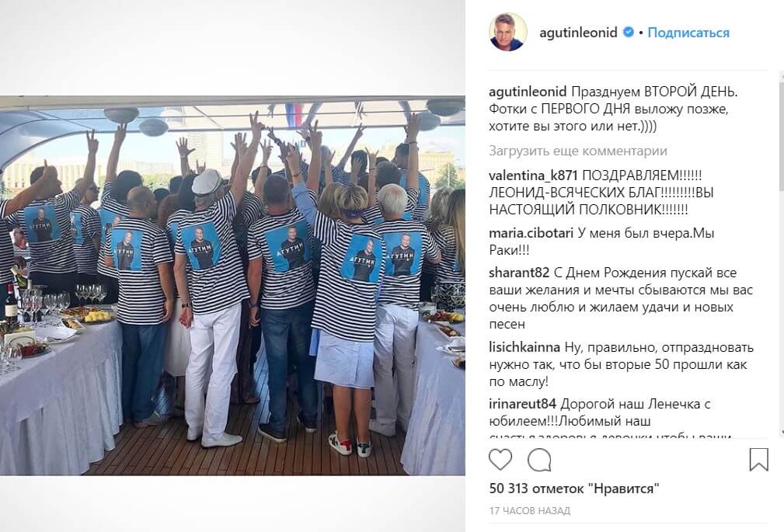Load more comments with Загрузить еще комментарии
Screen dimensions: 784x532
[578, 151]
